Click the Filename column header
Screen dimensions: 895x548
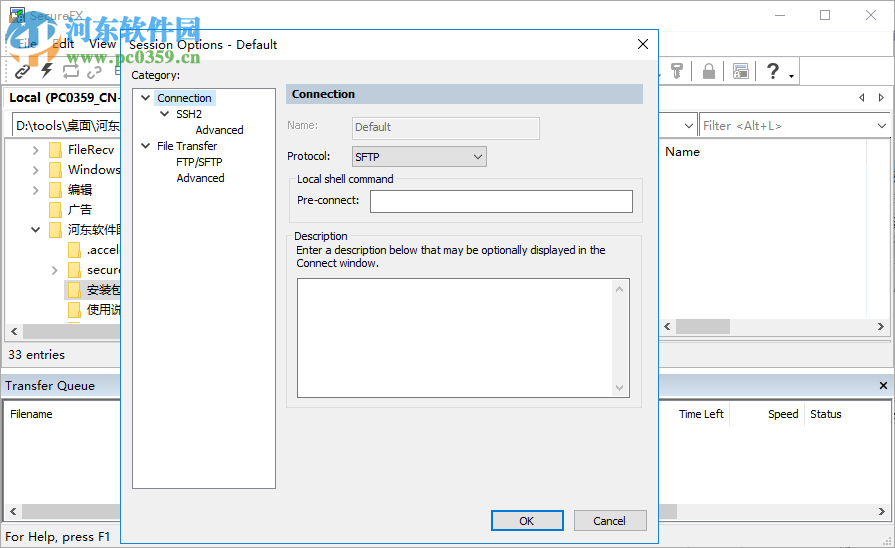pos(31,414)
